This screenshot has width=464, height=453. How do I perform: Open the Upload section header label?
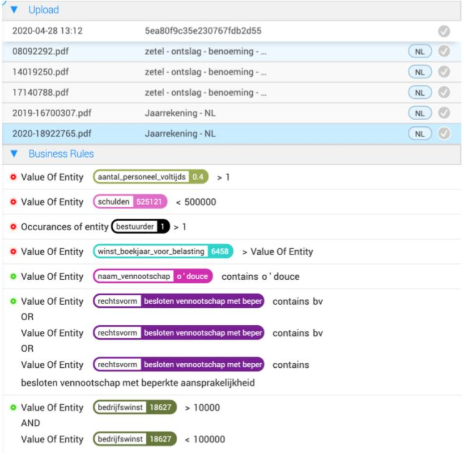(44, 10)
